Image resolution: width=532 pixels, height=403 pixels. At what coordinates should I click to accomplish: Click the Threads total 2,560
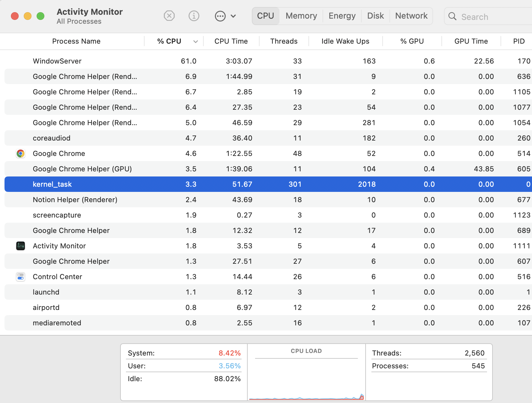tap(474, 353)
